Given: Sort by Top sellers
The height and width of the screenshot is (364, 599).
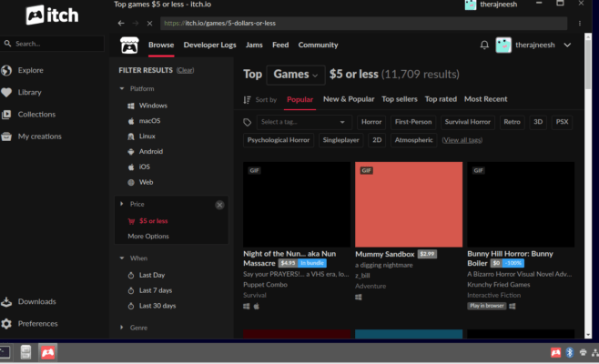Looking at the screenshot, I should pos(400,99).
